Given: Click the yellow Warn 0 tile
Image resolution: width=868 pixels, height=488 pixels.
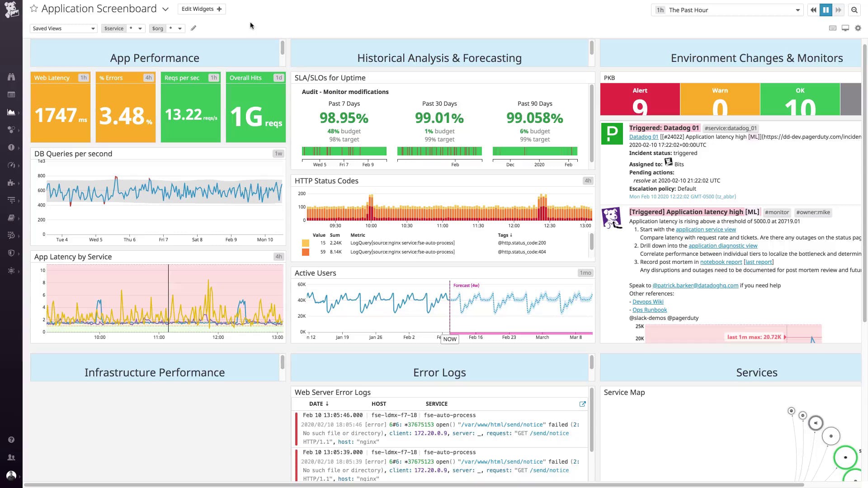Looking at the screenshot, I should (720, 99).
